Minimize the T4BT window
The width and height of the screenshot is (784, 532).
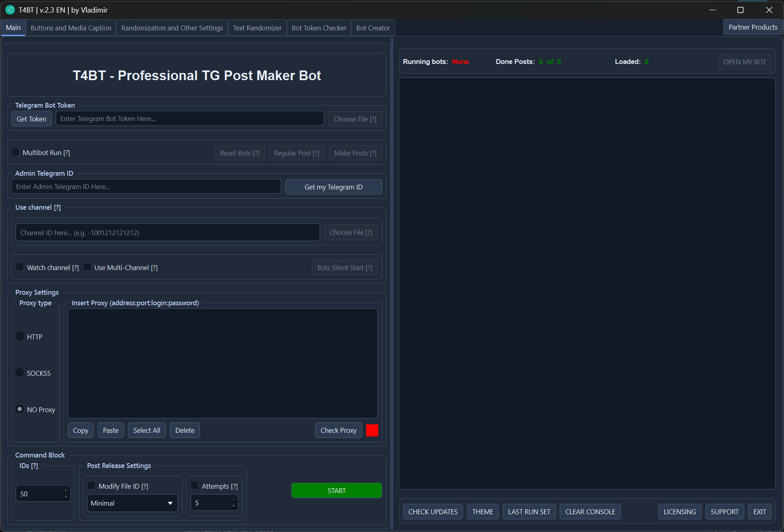(x=712, y=10)
